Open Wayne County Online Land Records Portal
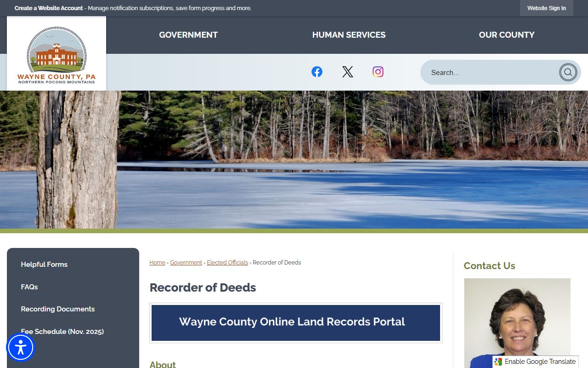588x368 pixels. (296, 323)
